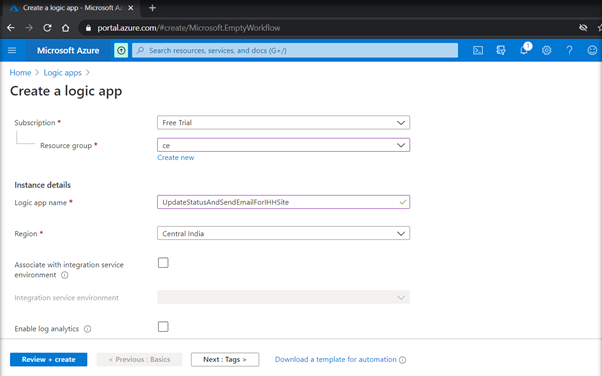
Task: Go back in the browser
Action: 11,28
